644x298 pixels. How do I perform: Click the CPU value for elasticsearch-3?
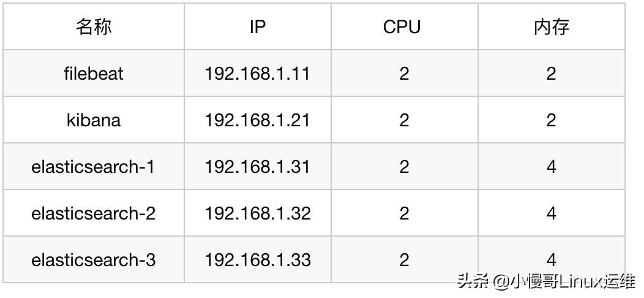pos(404,260)
